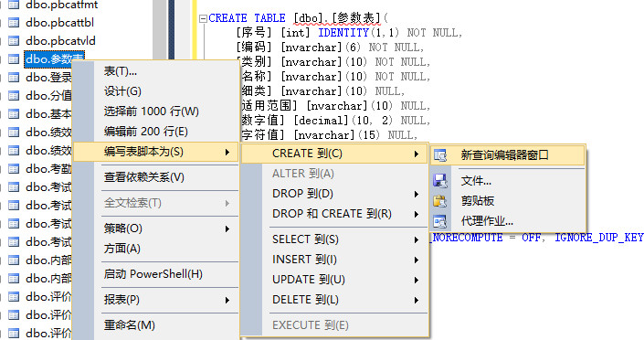The width and height of the screenshot is (644, 340).
Task: Open 编写表脚本为(S) submenu
Action: [156, 152]
